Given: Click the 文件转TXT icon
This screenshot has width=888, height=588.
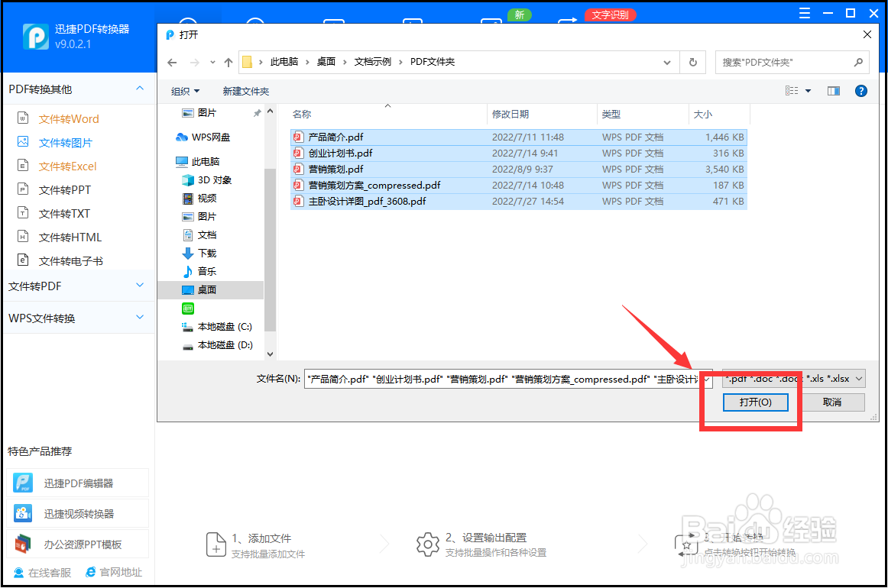Looking at the screenshot, I should [x=23, y=213].
